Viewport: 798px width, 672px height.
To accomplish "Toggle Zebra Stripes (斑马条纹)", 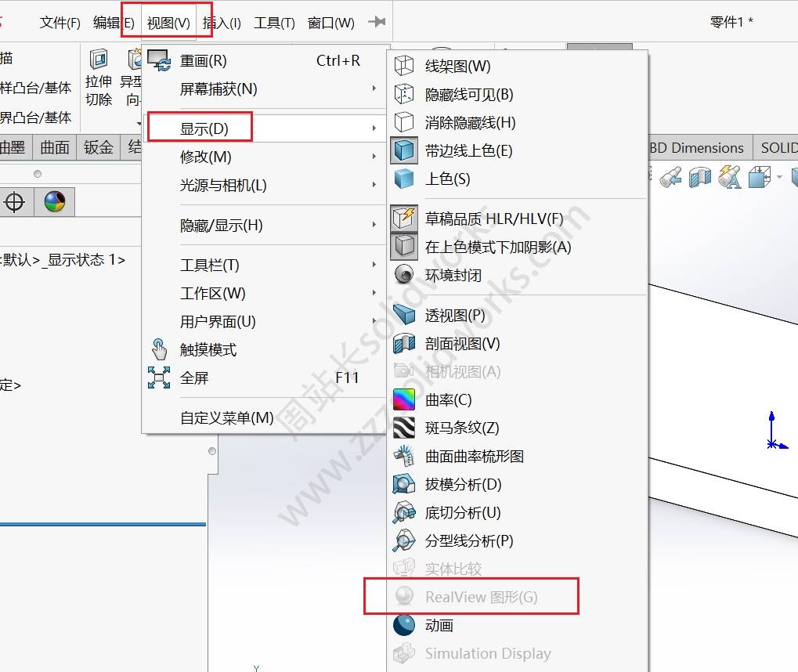I will pyautogui.click(x=517, y=428).
